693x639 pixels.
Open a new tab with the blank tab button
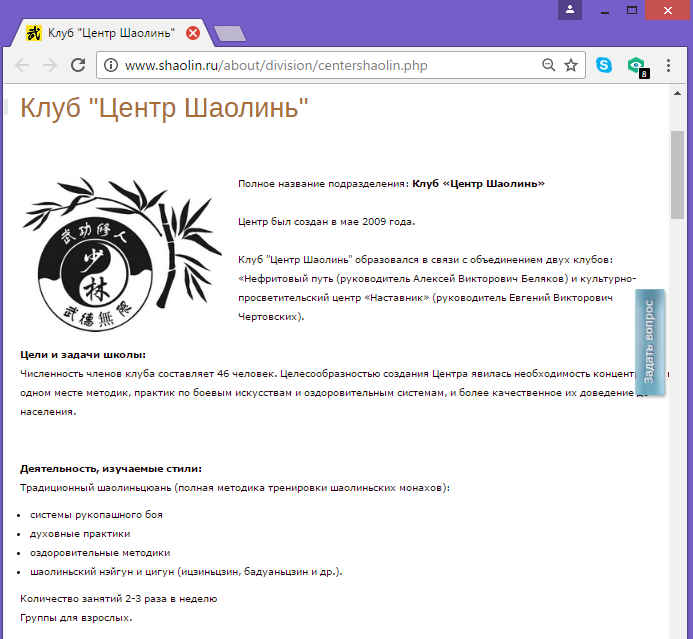coord(230,34)
